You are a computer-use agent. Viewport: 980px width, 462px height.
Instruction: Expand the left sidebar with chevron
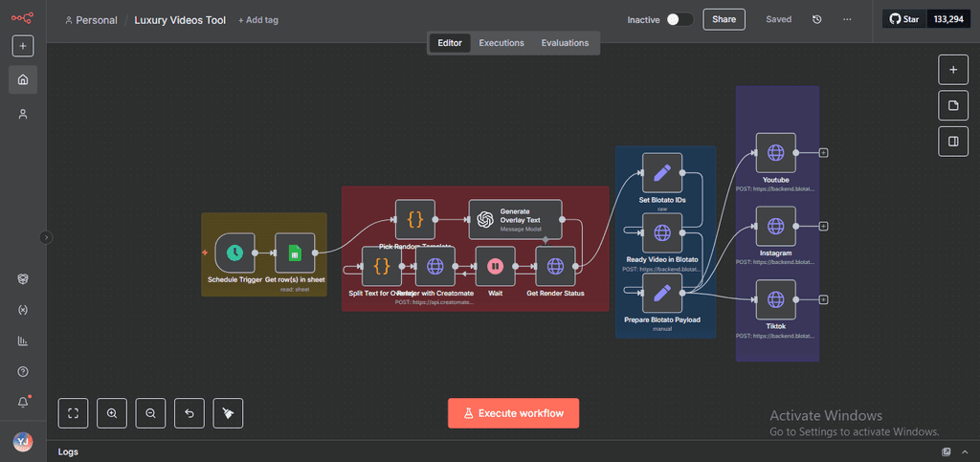click(x=46, y=237)
